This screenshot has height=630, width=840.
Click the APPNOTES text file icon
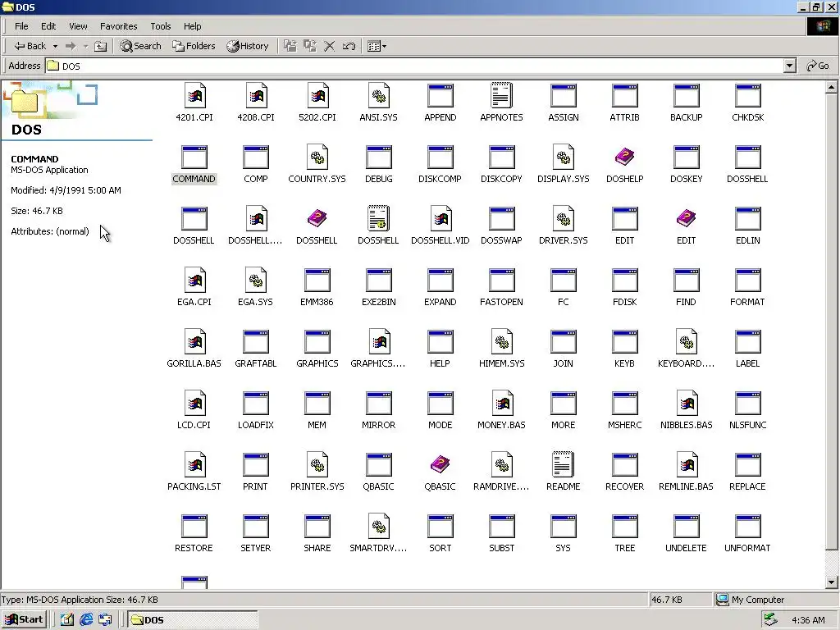click(x=501, y=96)
